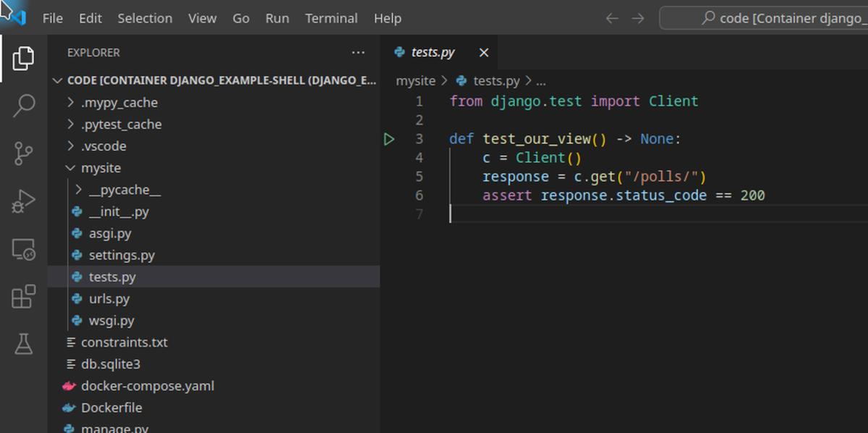
Task: Open the Terminal menu
Action: point(331,18)
